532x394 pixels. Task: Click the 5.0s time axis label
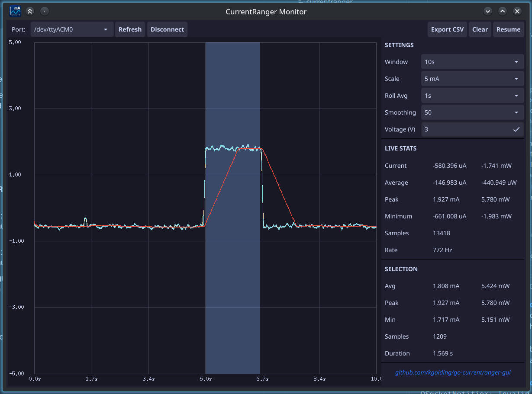pos(206,379)
